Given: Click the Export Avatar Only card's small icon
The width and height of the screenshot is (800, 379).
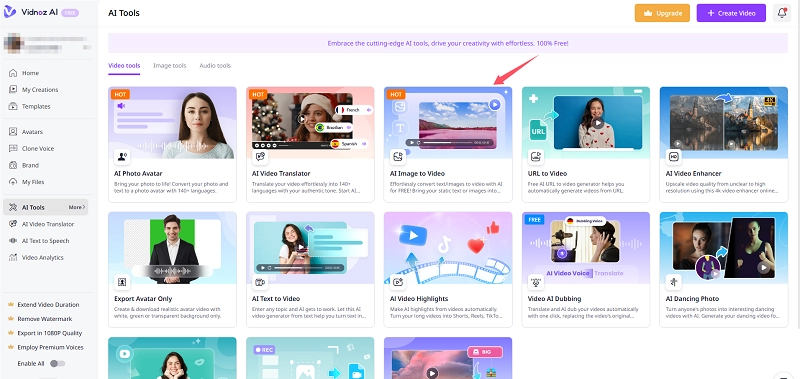Looking at the screenshot, I should click(122, 282).
